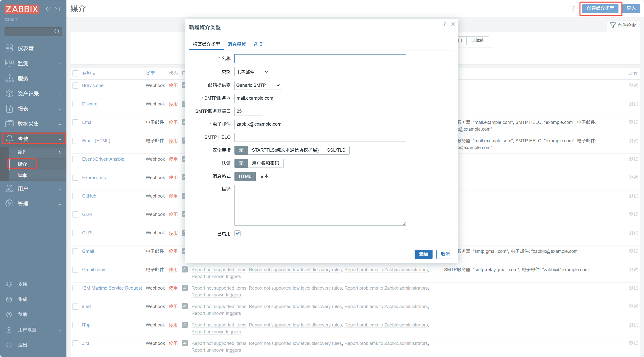This screenshot has width=644, height=357.
Task: Switch to the 消息模板 tab
Action: click(237, 44)
